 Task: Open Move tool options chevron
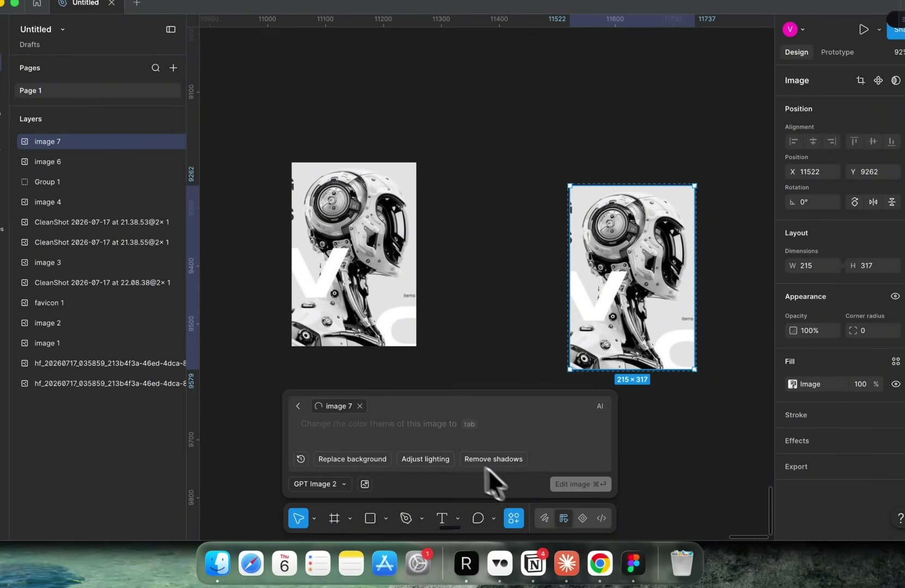pos(314,519)
